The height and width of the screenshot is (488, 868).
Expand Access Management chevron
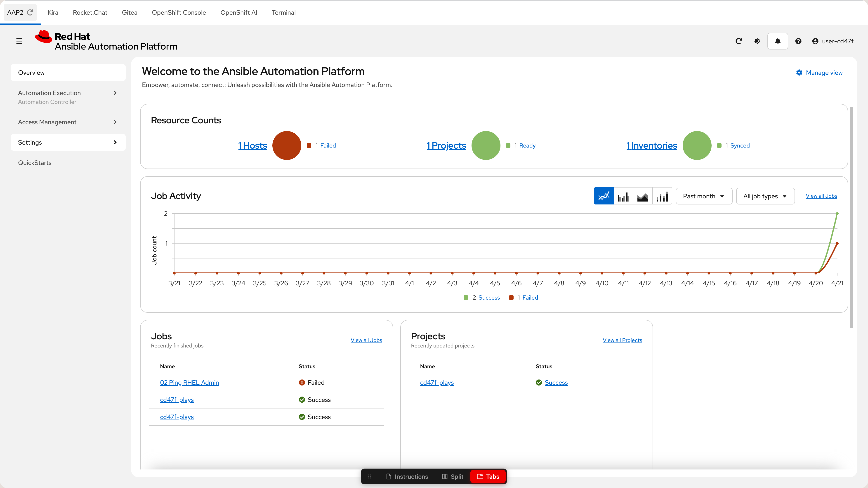(115, 122)
